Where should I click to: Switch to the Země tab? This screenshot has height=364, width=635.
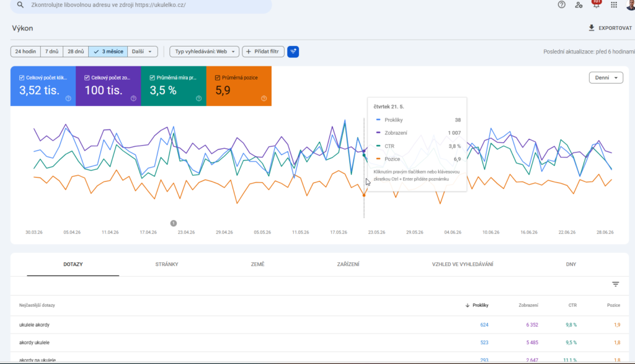click(257, 264)
